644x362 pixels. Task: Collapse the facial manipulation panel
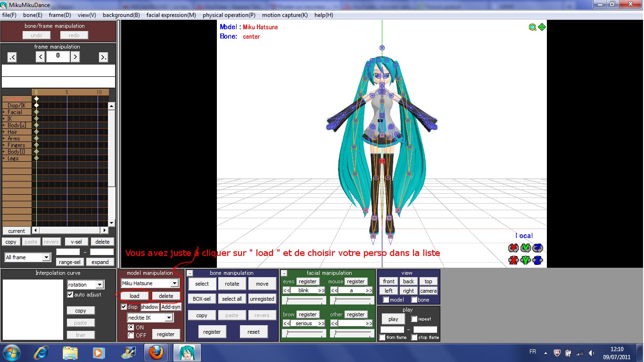(x=284, y=273)
